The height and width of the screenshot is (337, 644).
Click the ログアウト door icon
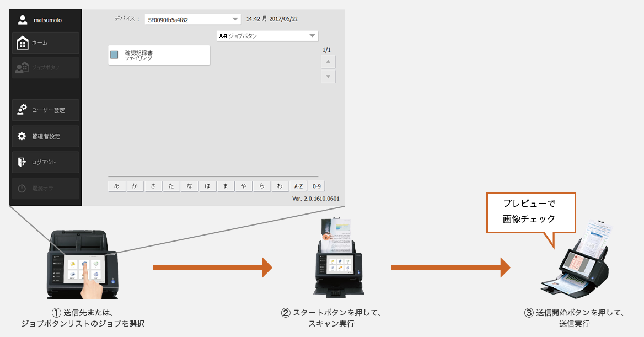pyautogui.click(x=22, y=162)
